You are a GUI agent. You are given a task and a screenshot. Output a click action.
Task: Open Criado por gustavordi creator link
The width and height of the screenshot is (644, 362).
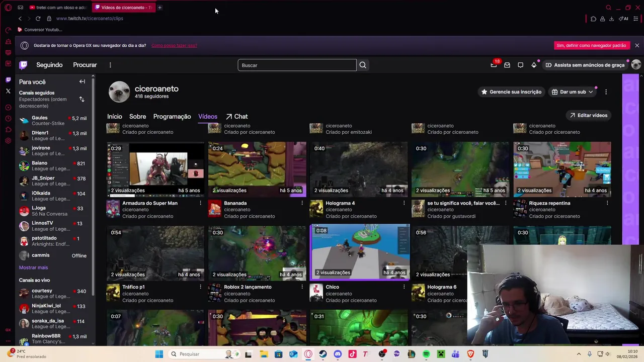(451, 216)
